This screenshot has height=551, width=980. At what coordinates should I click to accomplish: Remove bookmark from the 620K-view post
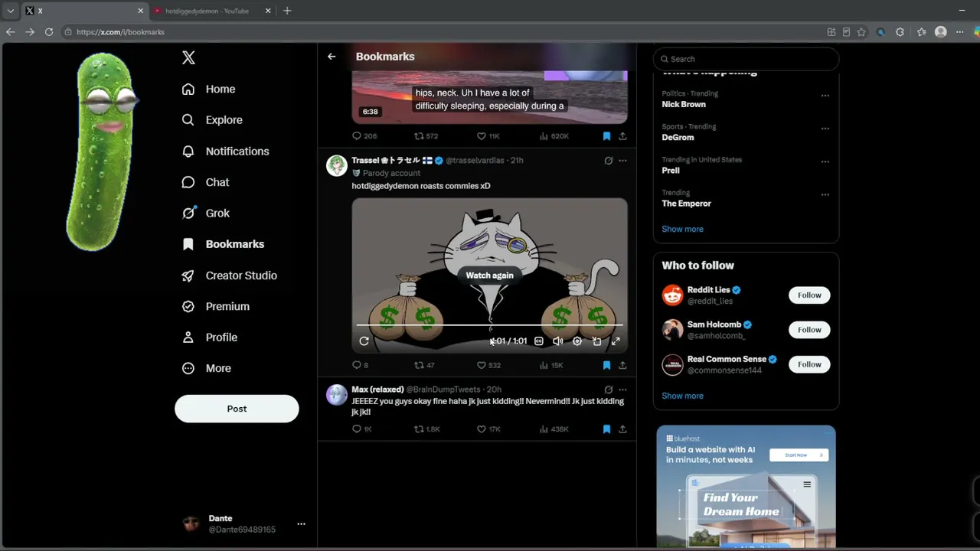[606, 136]
